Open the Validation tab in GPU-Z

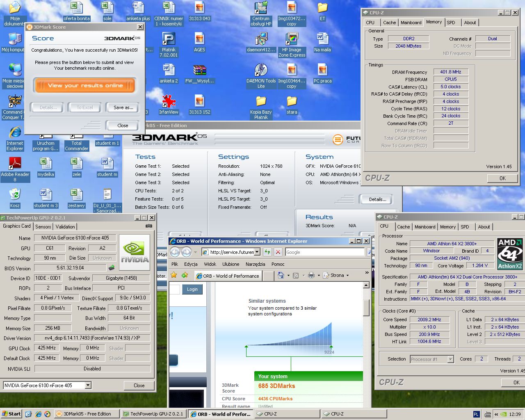(x=65, y=226)
